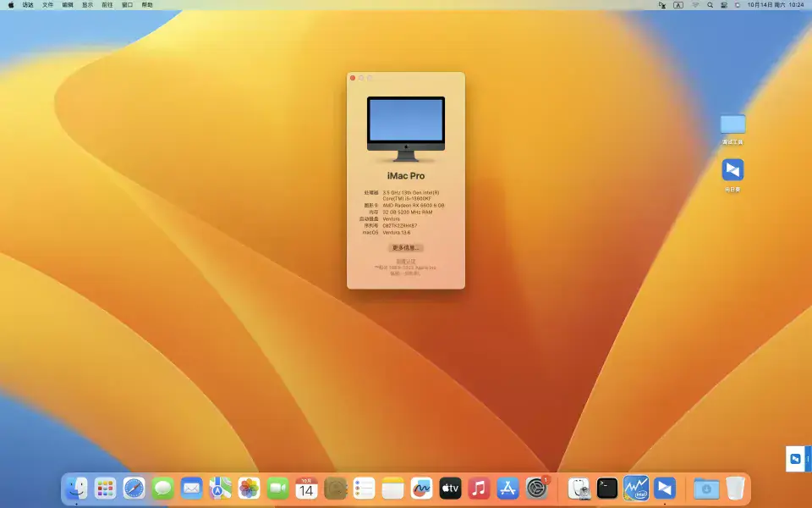Click the regulatory certification link
This screenshot has width=812, height=508.
coord(405,262)
